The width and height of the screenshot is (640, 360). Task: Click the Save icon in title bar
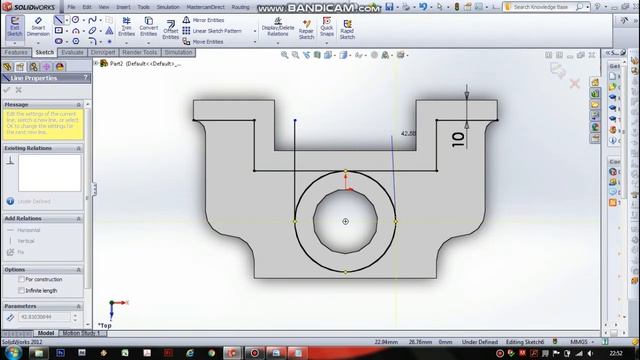tap(389, 7)
